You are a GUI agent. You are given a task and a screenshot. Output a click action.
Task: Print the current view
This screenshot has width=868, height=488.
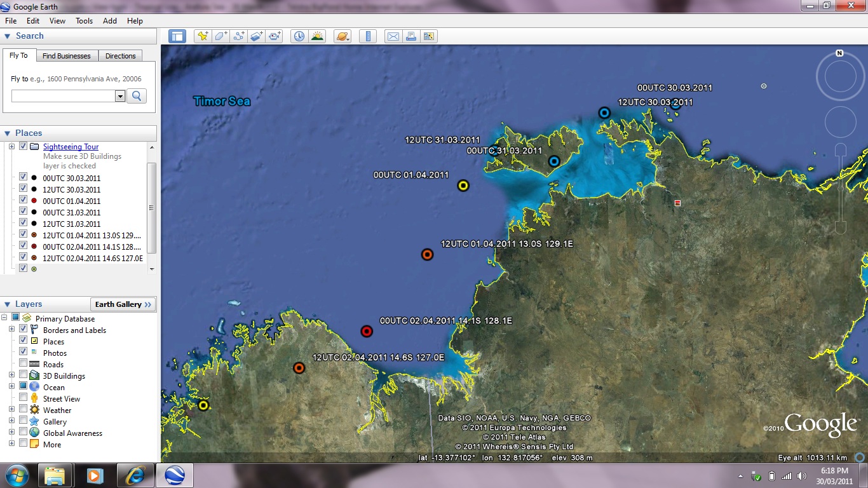411,36
